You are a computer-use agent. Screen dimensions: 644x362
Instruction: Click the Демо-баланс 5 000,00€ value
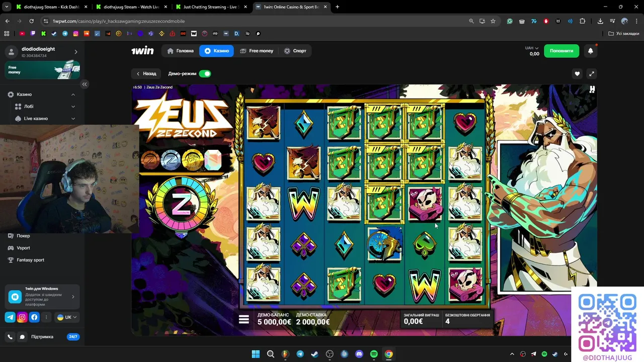tap(274, 322)
